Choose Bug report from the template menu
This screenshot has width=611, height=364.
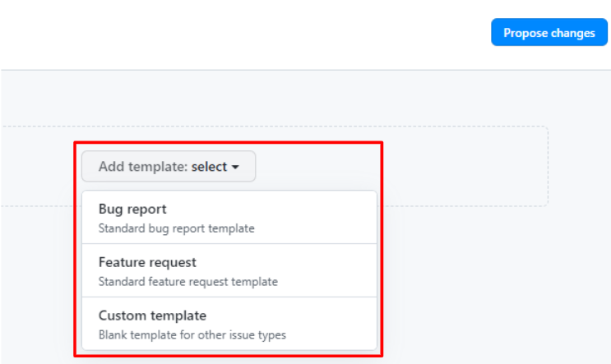point(229,217)
